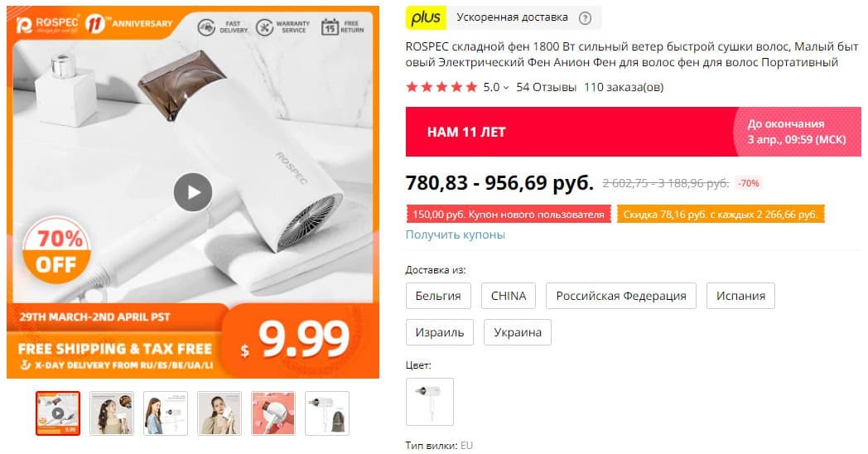Click the Скидка 78,16 руб. orange coupon
This screenshot has height=454, width=868.
click(x=721, y=215)
